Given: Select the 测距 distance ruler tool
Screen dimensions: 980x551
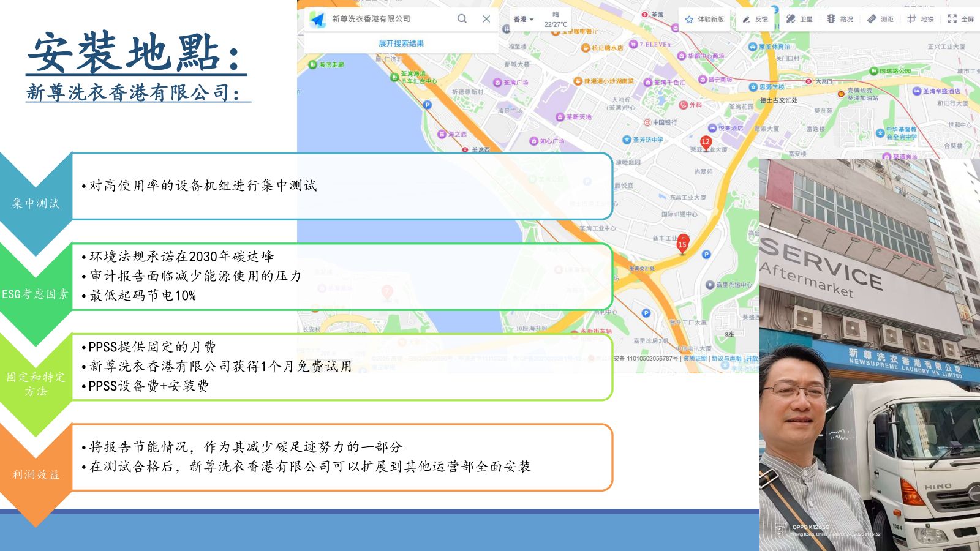Looking at the screenshot, I should [880, 19].
